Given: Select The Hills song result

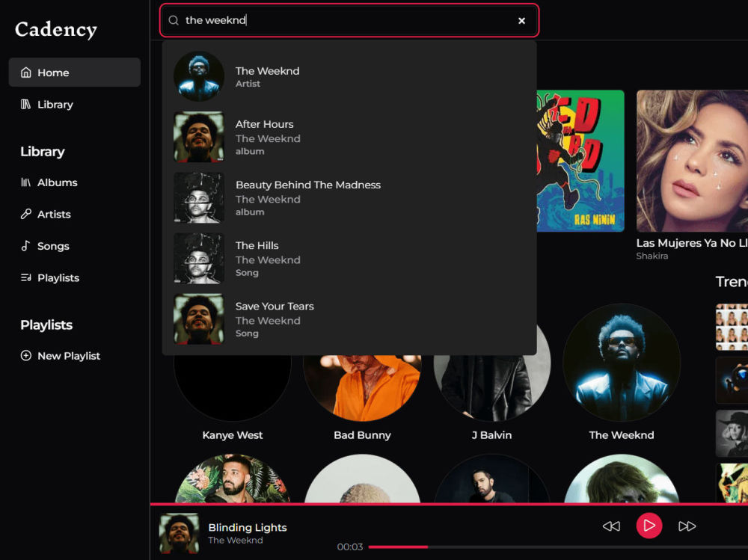Looking at the screenshot, I should 349,258.
